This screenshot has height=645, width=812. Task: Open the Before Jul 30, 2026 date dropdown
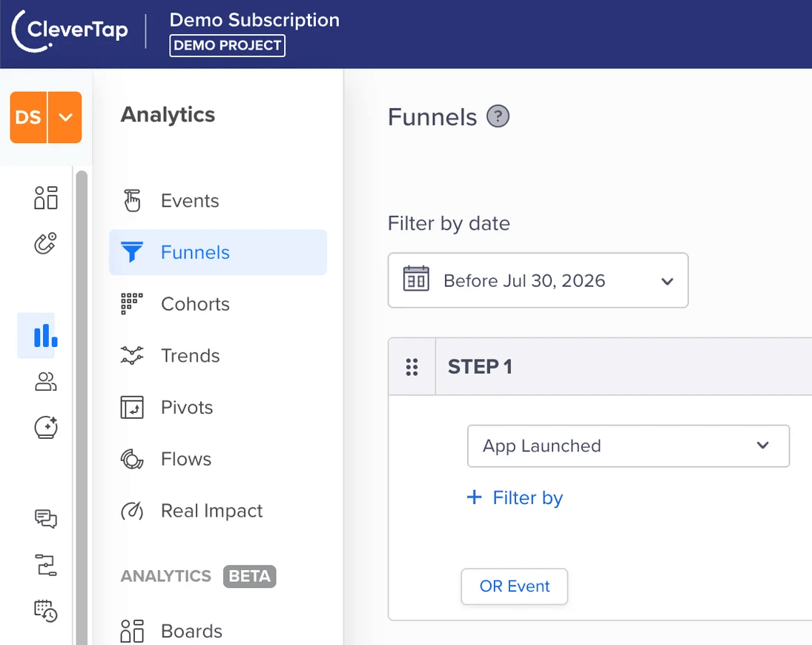pyautogui.click(x=538, y=280)
